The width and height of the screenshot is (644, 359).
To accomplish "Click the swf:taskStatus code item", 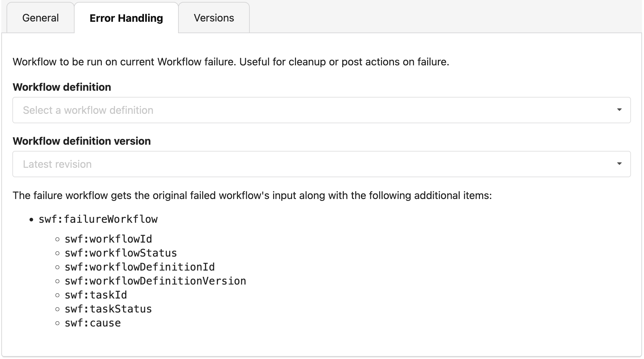I will [x=108, y=309].
